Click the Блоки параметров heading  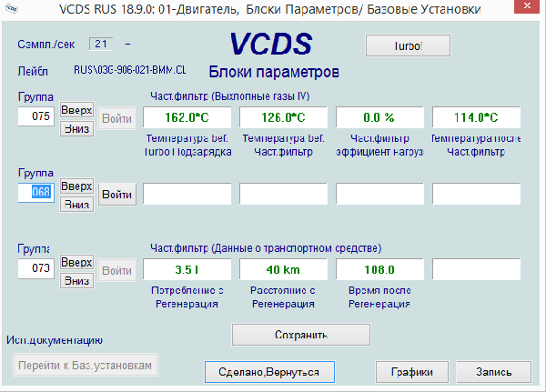click(274, 72)
